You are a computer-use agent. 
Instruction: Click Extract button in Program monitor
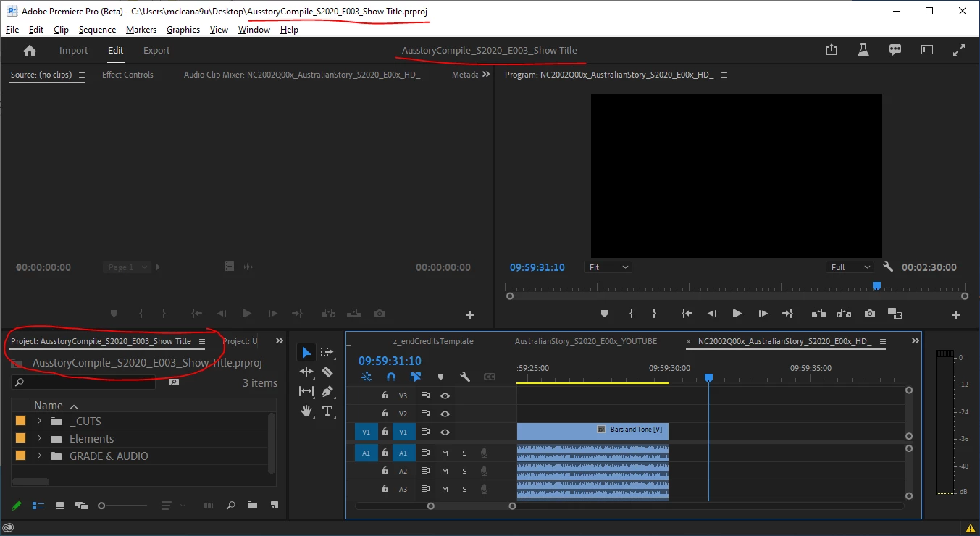pyautogui.click(x=844, y=314)
